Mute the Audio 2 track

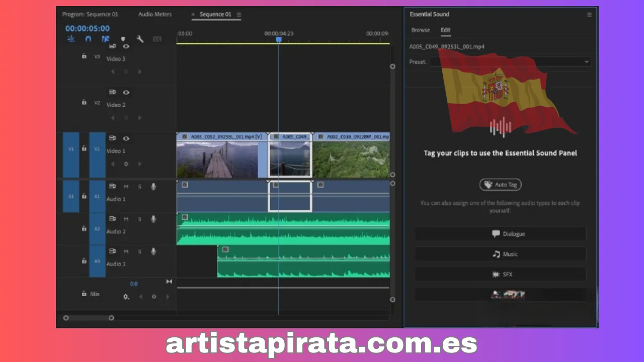[x=126, y=219]
